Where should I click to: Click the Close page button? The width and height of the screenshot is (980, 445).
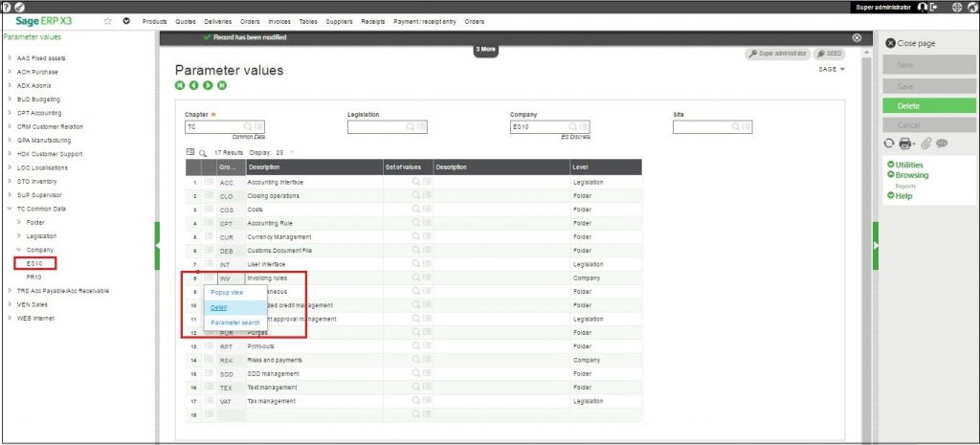911,44
